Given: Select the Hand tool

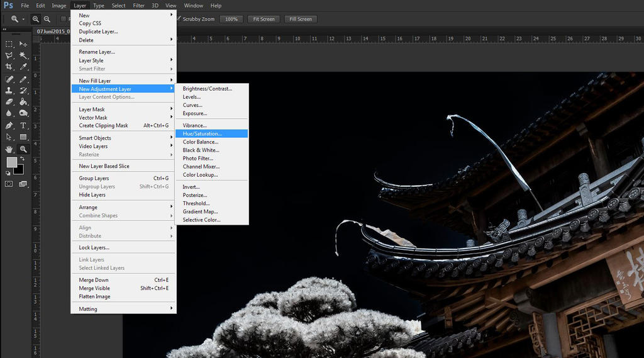Looking at the screenshot, I should [9, 149].
